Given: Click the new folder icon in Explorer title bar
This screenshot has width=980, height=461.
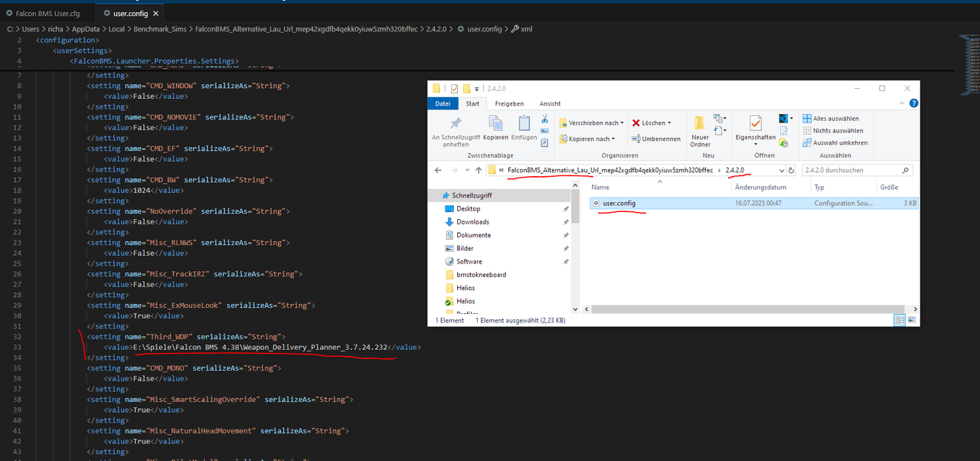Looking at the screenshot, I should point(465,88).
